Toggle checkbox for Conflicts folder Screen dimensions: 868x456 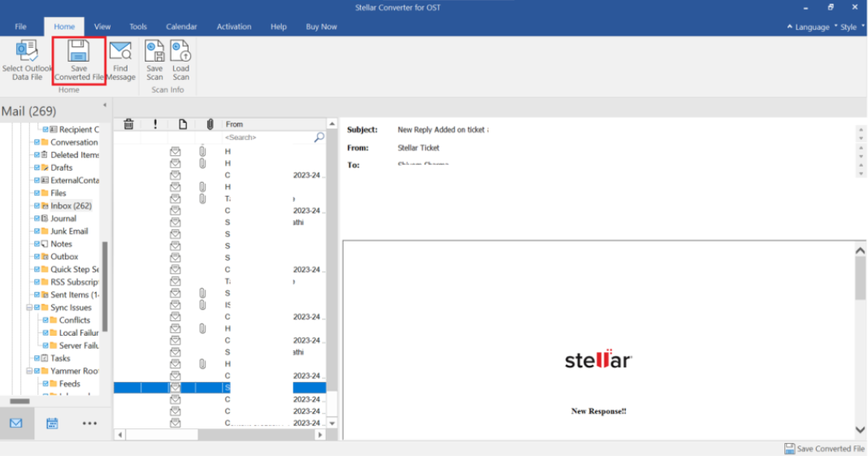coord(46,320)
